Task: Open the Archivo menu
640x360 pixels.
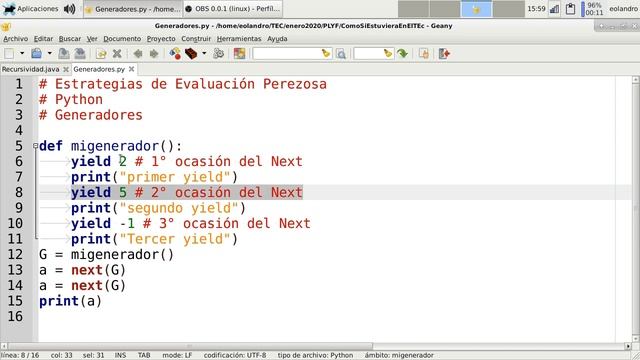Action: pos(16,39)
